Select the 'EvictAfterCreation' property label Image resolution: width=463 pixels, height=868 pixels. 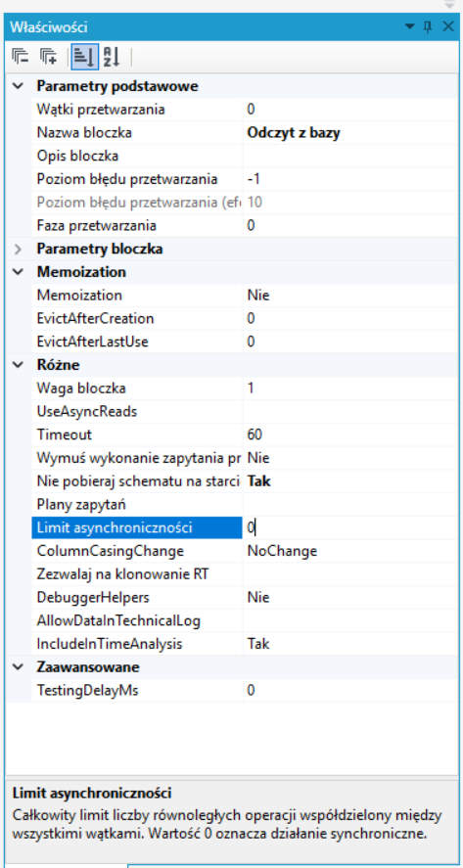point(95,319)
